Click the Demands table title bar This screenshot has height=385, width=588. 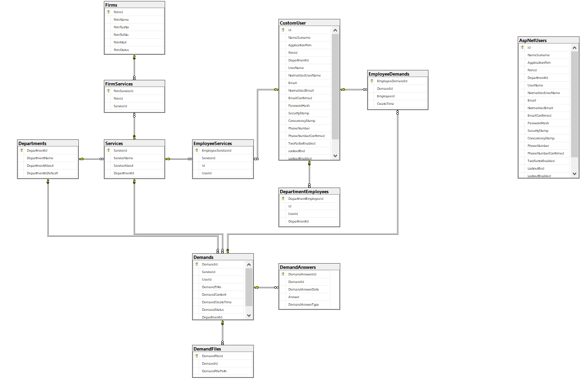point(223,257)
